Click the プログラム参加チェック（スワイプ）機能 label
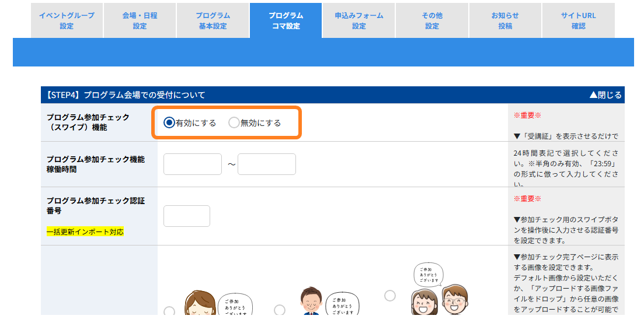Screen dimensions: 644x326 (88, 122)
